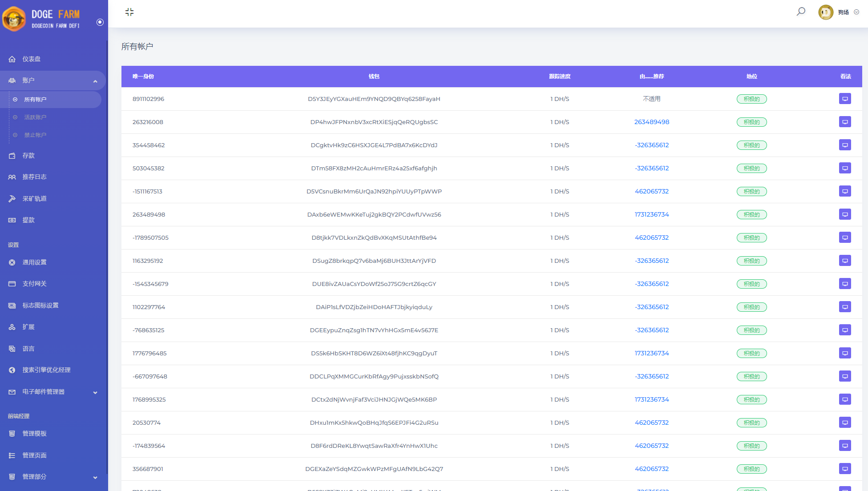Click the 支付网关 payment gateway icon
The height and width of the screenshot is (491, 868).
[x=12, y=284]
